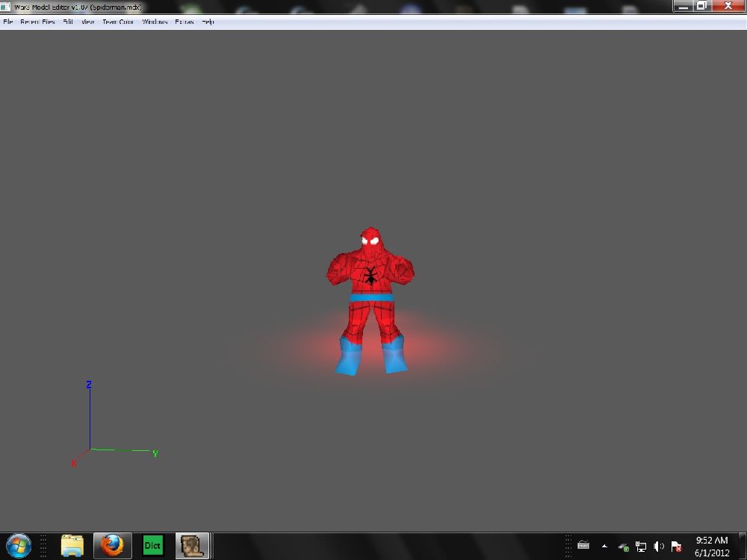Open the Team Color menu
Screen dimensions: 747x560
coord(118,22)
